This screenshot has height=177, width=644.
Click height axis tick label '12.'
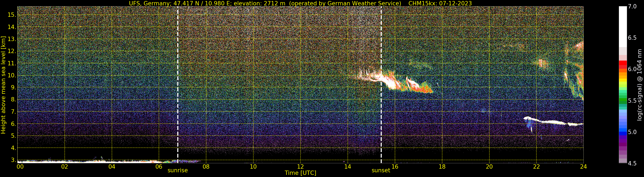pyautogui.click(x=12, y=51)
